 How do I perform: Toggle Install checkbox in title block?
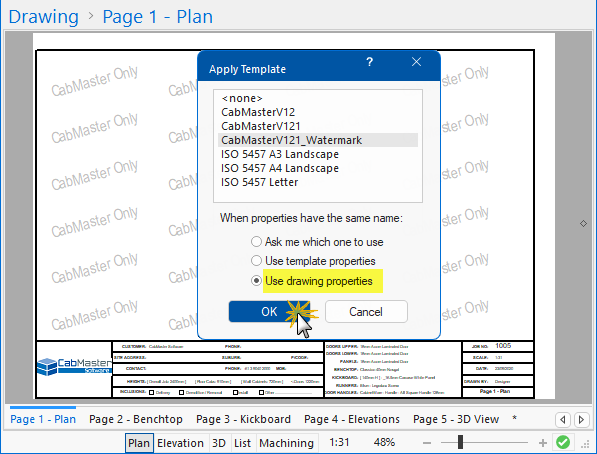[x=235, y=392]
